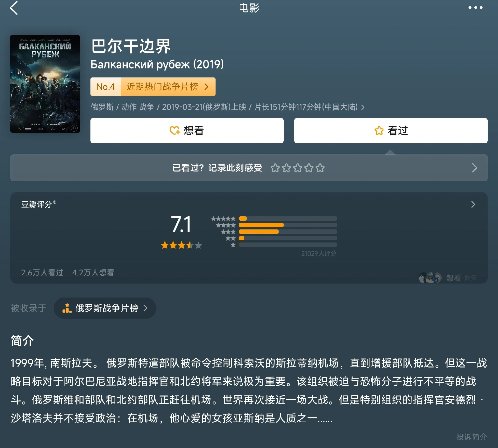Screen dimensions: 498x448
Task: Rate the movie one star
Action: [x=275, y=168]
